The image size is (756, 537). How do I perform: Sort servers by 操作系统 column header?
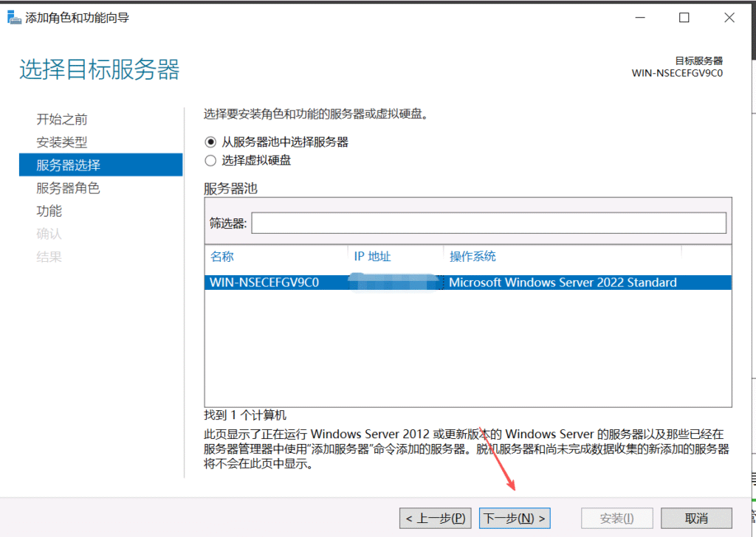(473, 257)
